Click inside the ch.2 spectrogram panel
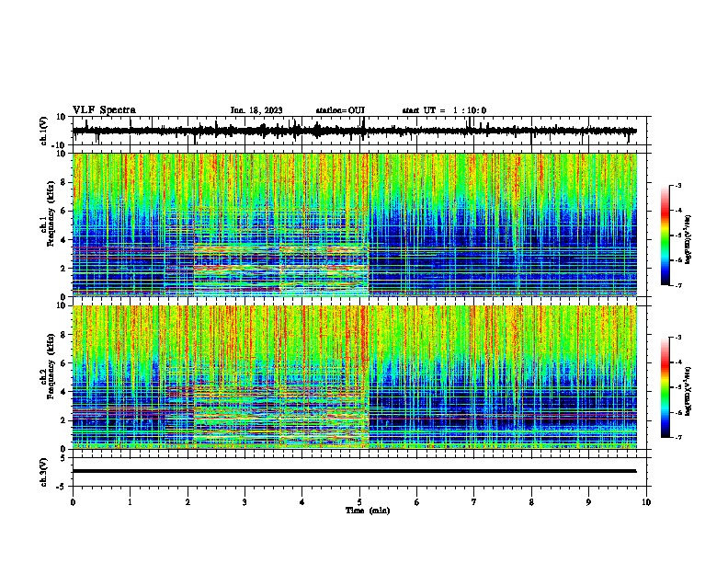The height and width of the screenshot is (563, 728). (x=355, y=377)
